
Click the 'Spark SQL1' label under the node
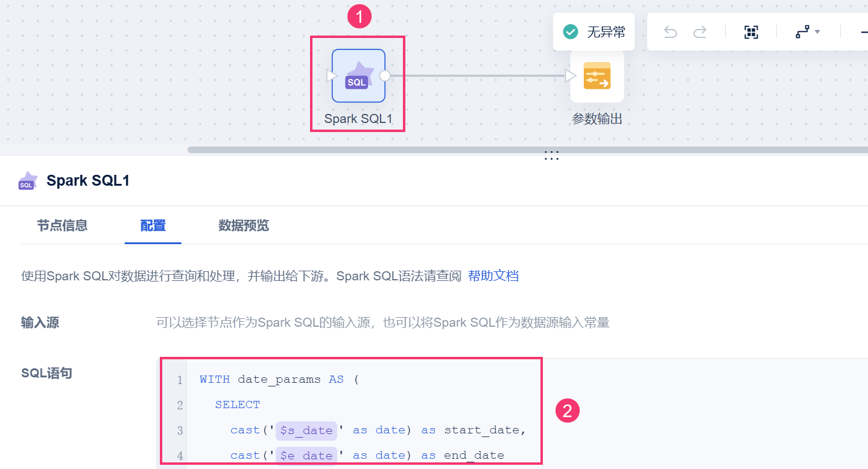pyautogui.click(x=358, y=119)
